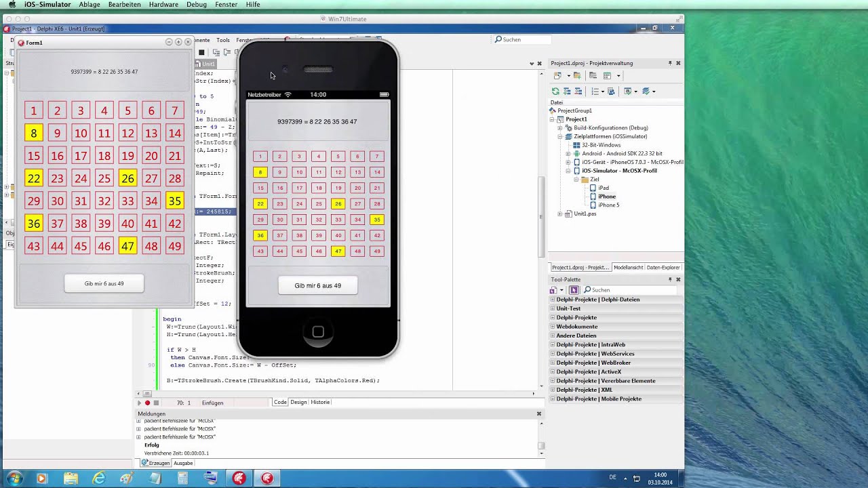The image size is (868, 488).
Task: Click the iOS simulator home button
Action: point(318,331)
